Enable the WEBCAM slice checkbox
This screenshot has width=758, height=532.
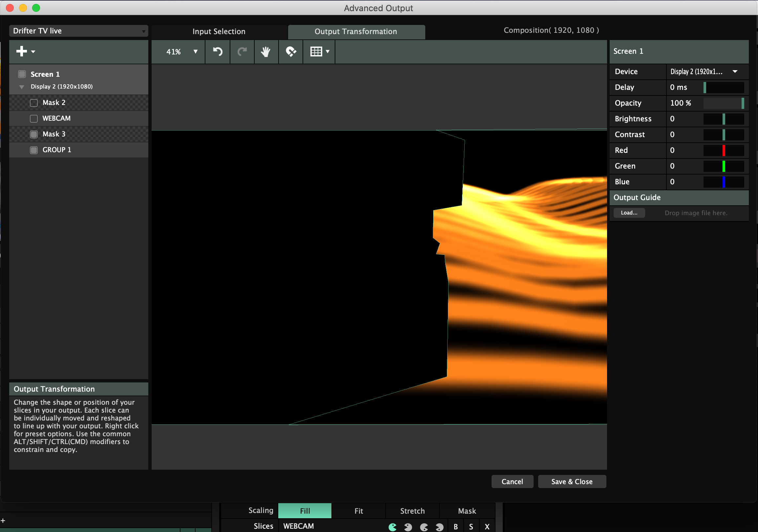coord(34,118)
